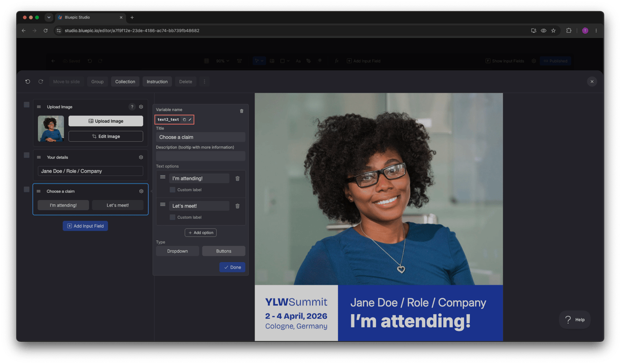Open the three-dot more options menu
621x364 pixels.
(x=205, y=82)
